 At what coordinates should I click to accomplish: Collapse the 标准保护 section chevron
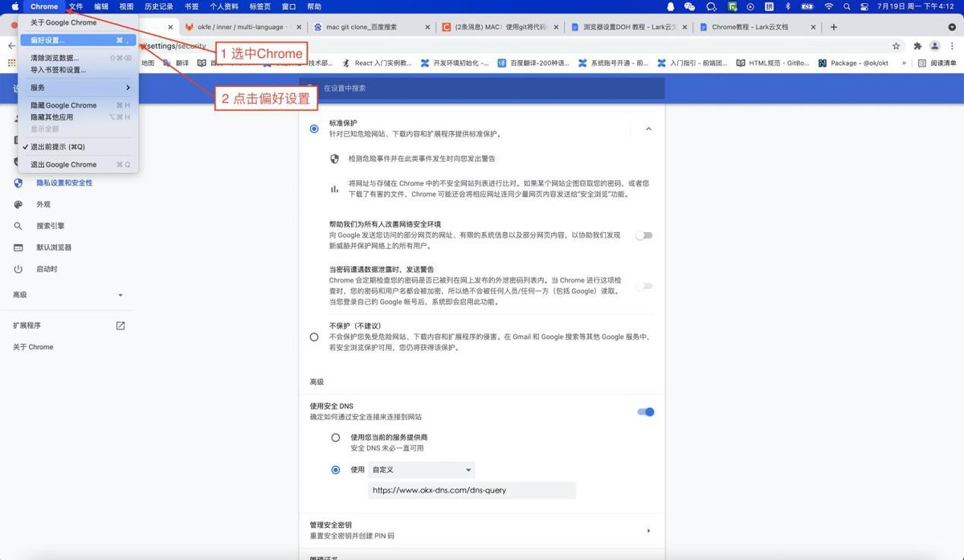coord(648,129)
